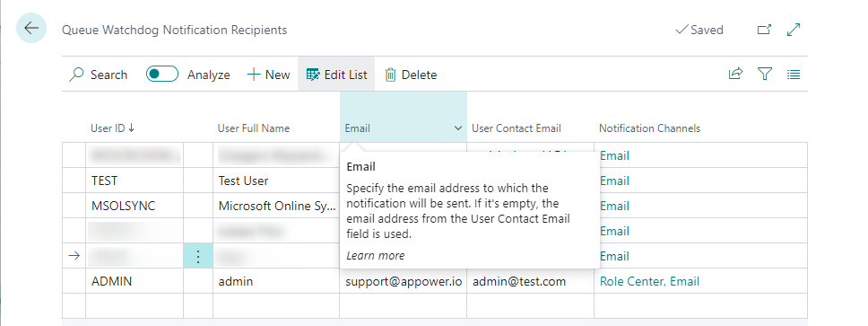
Task: Open Learn more link in tooltip
Action: tap(376, 256)
